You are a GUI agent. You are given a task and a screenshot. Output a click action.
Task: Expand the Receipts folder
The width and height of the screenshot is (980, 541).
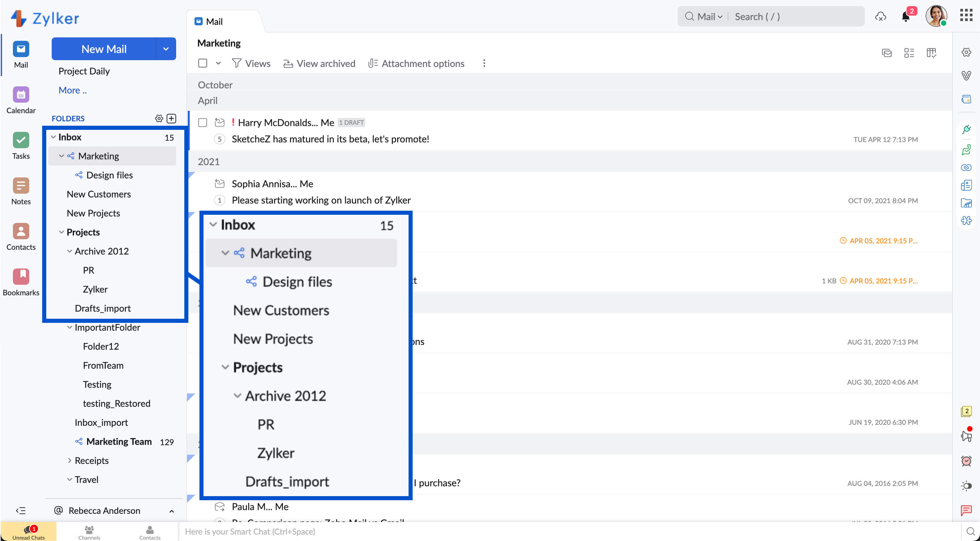point(69,460)
